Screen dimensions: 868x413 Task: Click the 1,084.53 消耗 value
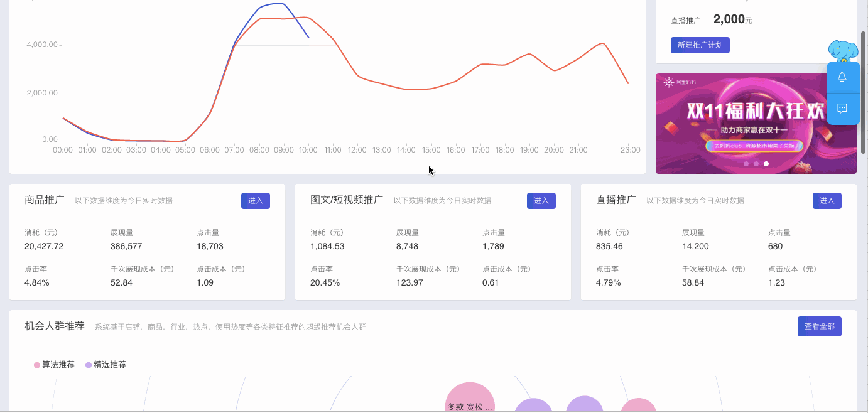pos(327,246)
